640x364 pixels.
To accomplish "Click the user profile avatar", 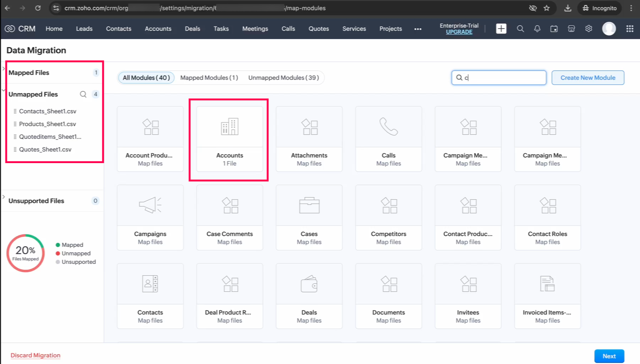I will 609,29.
